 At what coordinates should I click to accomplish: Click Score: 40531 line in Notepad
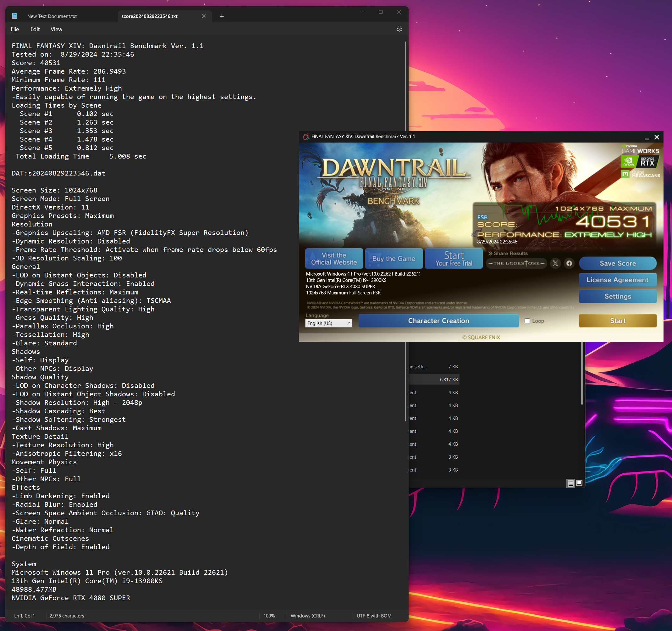tap(36, 63)
